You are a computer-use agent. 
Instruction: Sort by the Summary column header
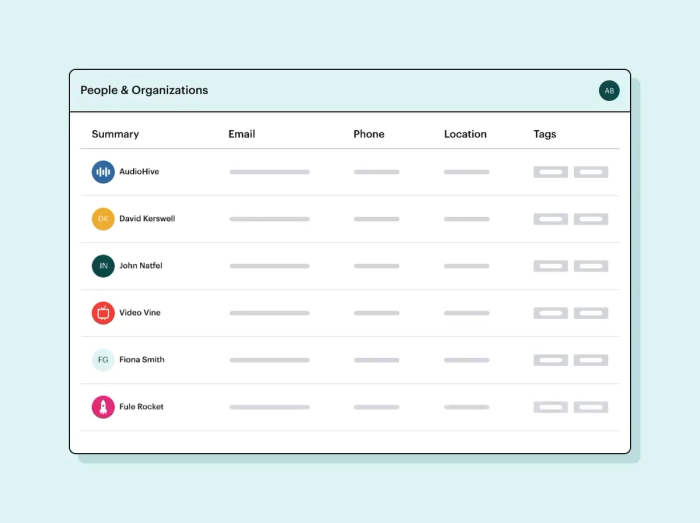click(x=115, y=134)
